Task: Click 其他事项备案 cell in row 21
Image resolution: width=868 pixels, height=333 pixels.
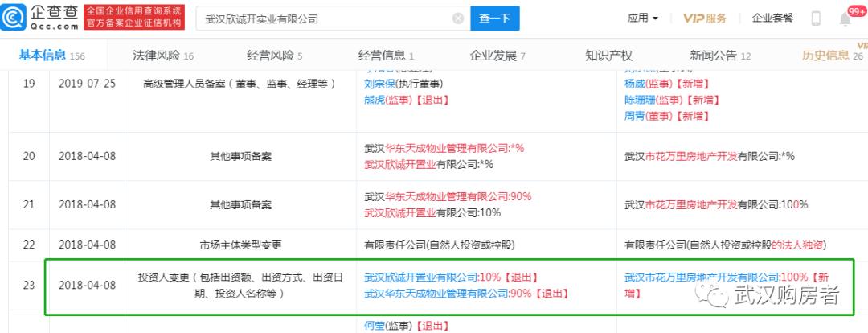Action: pos(240,204)
